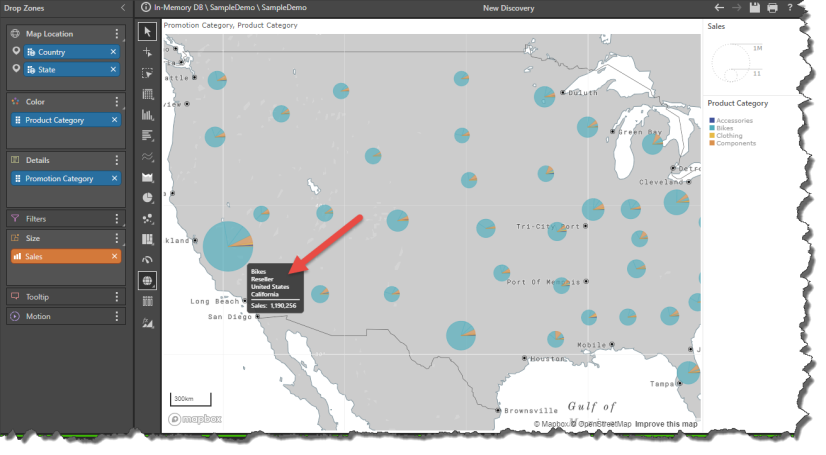This screenshot has width=826, height=455.
Task: Select the globe map visualization icon
Action: [147, 281]
